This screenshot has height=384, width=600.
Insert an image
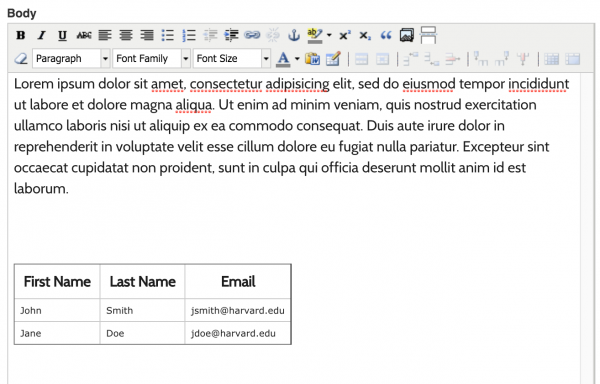pyautogui.click(x=407, y=35)
